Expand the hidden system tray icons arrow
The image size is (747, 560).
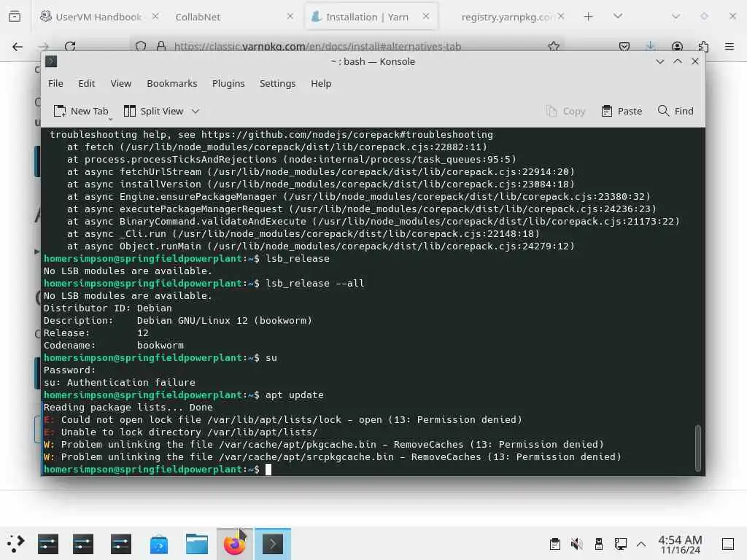click(641, 544)
